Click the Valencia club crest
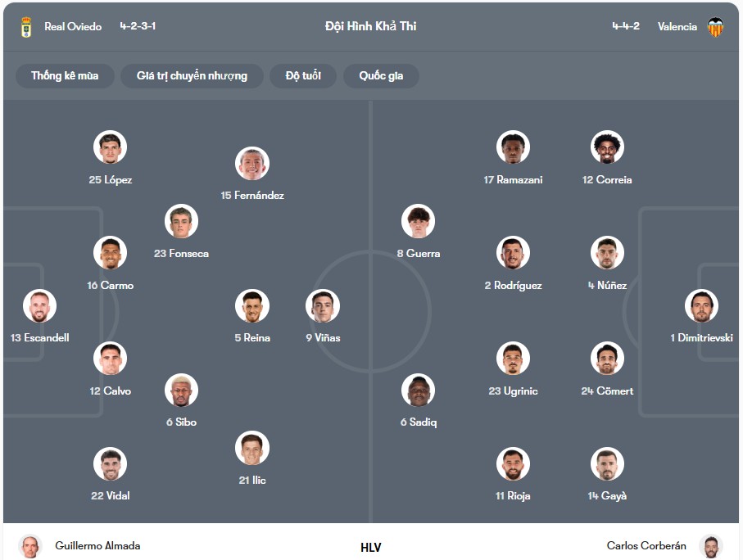 715,27
